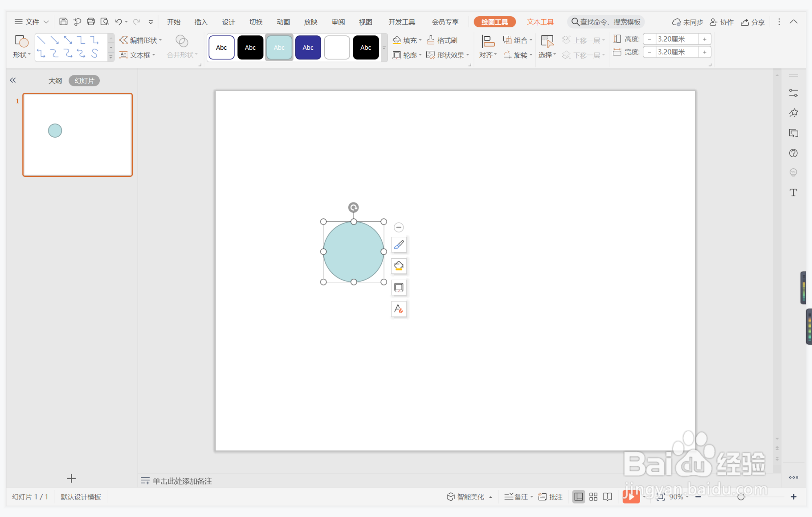The width and height of the screenshot is (812, 517).
Task: Click the rotate handle above circle
Action: (x=353, y=207)
